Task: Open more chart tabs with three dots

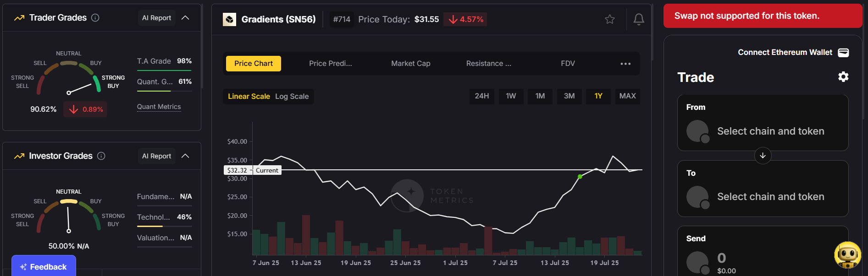Action: (x=625, y=64)
